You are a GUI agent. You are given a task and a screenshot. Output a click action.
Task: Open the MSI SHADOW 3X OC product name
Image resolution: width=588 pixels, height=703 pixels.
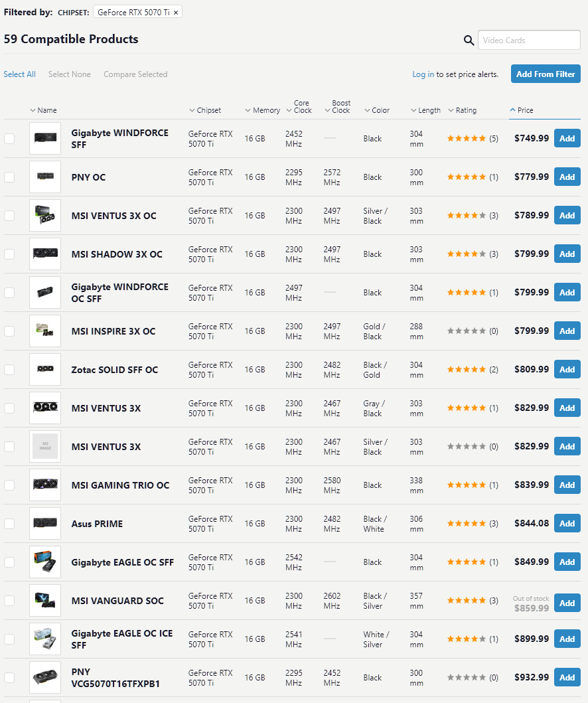click(x=117, y=254)
